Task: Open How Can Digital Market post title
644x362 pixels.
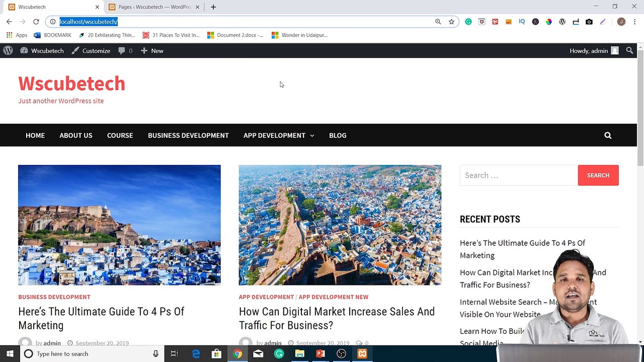Action: pos(337,318)
